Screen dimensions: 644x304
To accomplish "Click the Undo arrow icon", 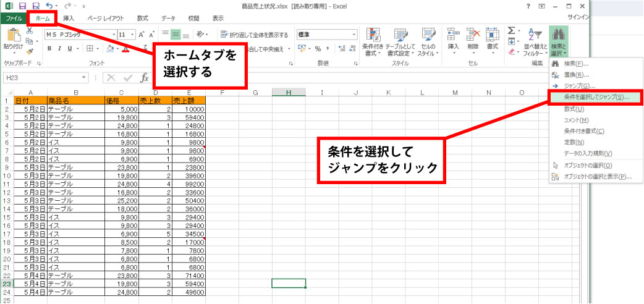I will [49, 6].
